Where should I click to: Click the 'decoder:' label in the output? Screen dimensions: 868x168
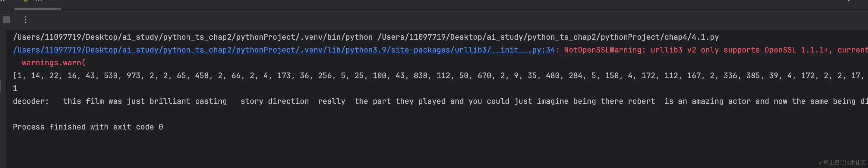pyautogui.click(x=31, y=101)
